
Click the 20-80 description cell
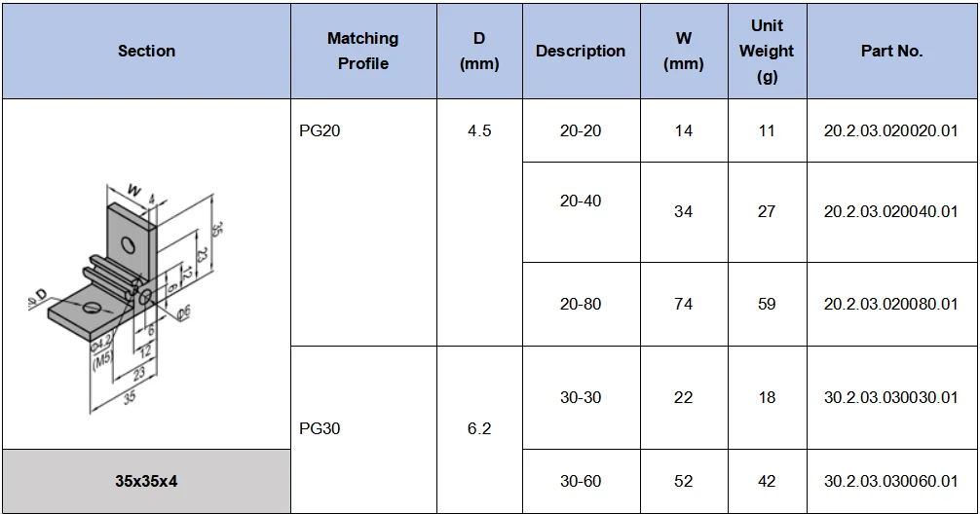click(581, 304)
